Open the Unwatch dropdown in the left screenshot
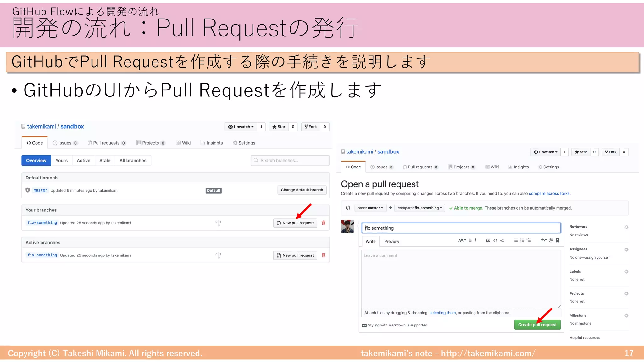 point(241,127)
